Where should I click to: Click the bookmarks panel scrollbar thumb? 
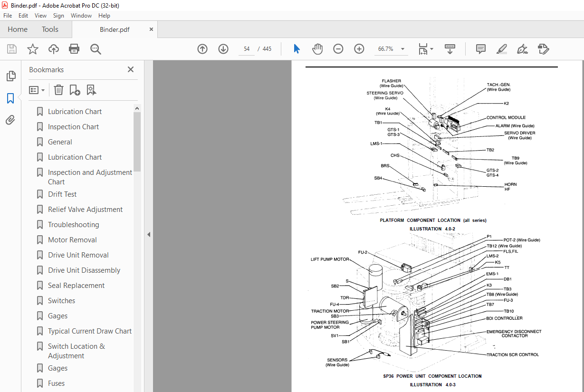click(x=137, y=142)
